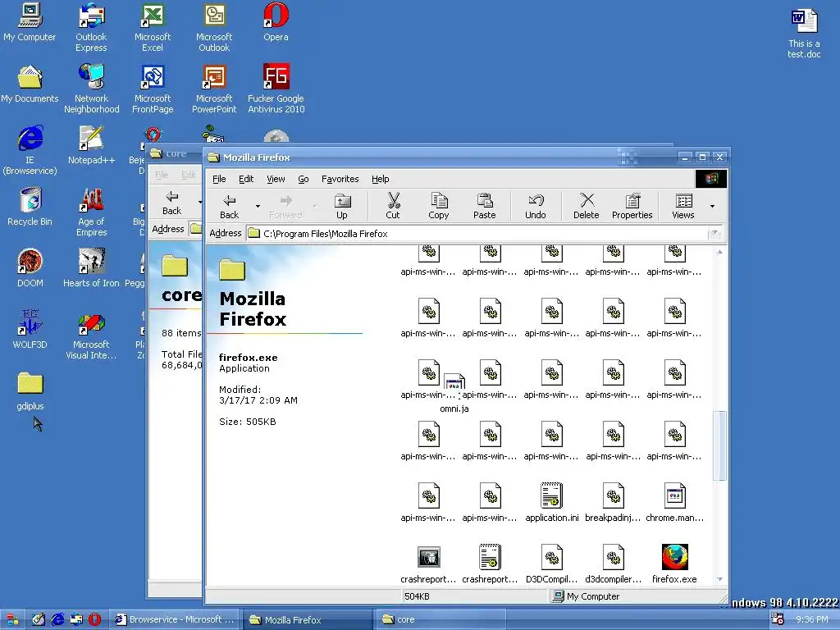This screenshot has height=630, width=840.
Task: Select the firefox.exe file icon
Action: point(674,563)
